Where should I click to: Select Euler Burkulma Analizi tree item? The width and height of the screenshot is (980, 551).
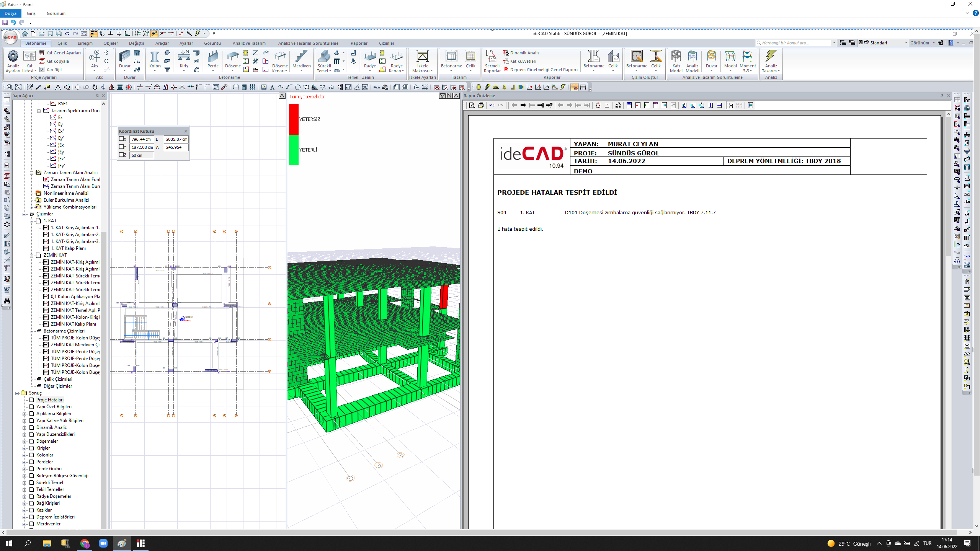(66, 200)
